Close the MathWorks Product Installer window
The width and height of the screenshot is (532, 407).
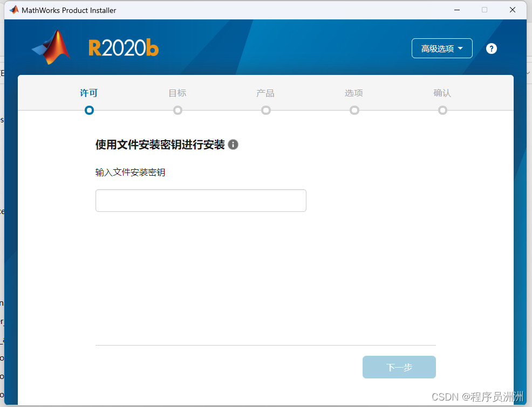[513, 10]
